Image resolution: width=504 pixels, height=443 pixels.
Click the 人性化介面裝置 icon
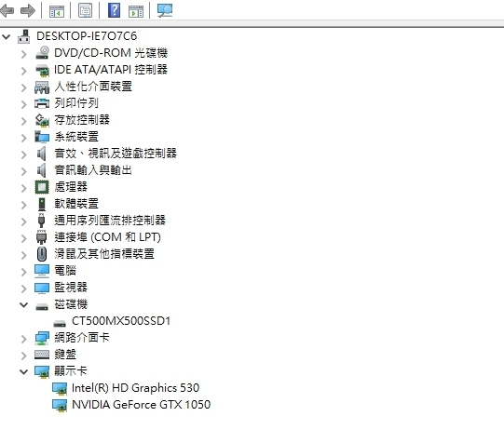(42, 87)
